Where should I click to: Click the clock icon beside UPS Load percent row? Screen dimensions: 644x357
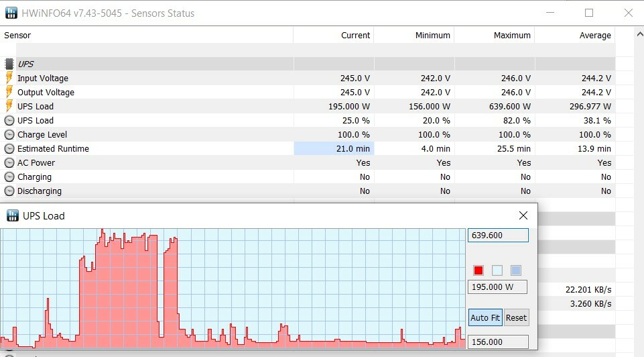coord(9,121)
